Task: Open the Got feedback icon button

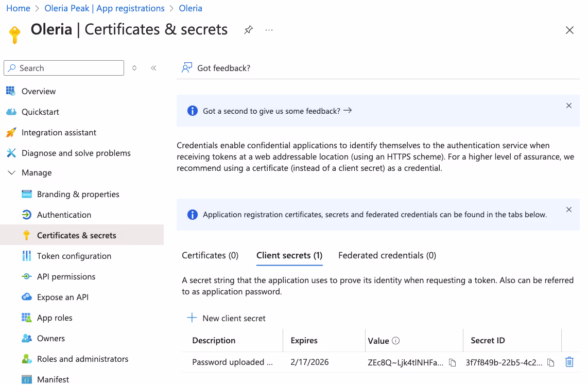Action: (187, 68)
